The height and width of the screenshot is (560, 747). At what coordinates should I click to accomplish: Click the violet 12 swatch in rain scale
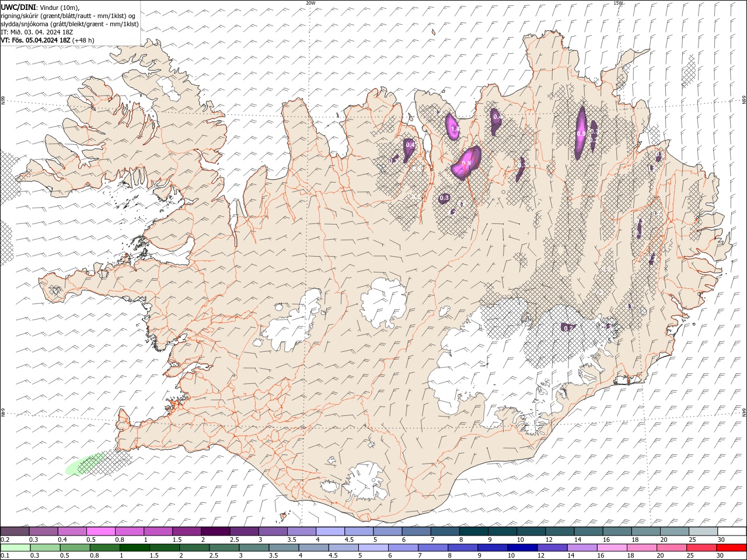pyautogui.click(x=552, y=548)
